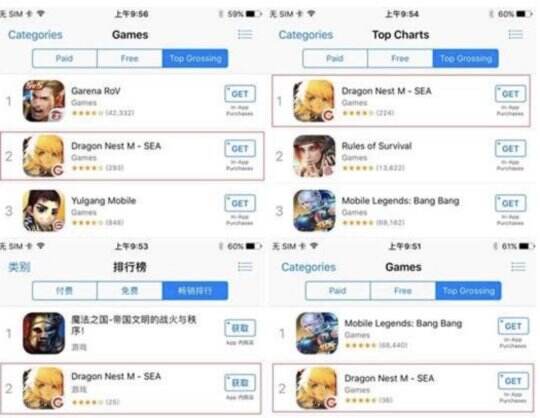Tap the Yulgang Mobile game icon
The image size is (540, 418).
click(x=44, y=210)
